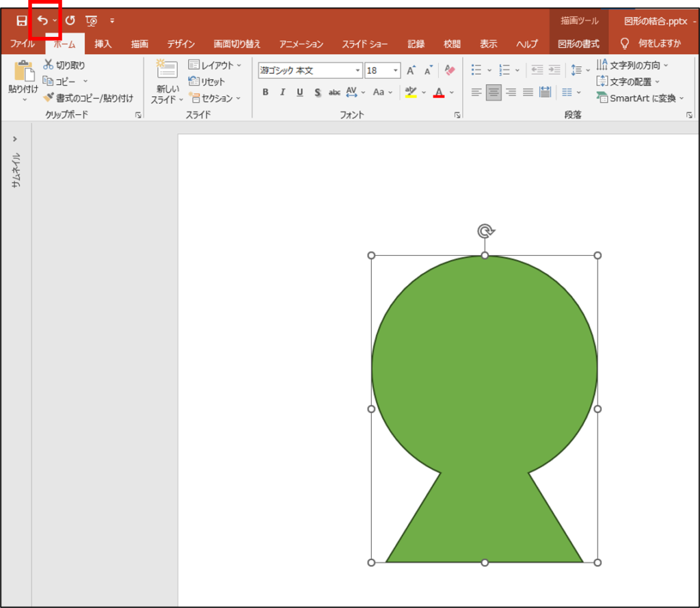Open the font size 18 dropdown

coord(396,70)
